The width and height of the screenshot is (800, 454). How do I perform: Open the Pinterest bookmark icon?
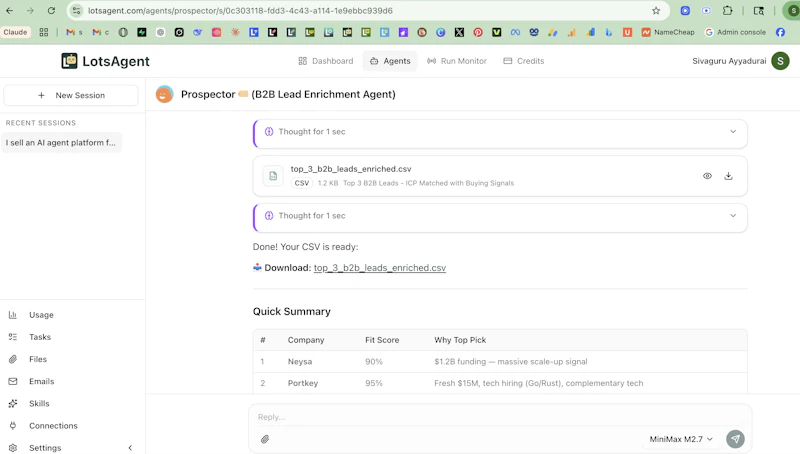point(478,32)
